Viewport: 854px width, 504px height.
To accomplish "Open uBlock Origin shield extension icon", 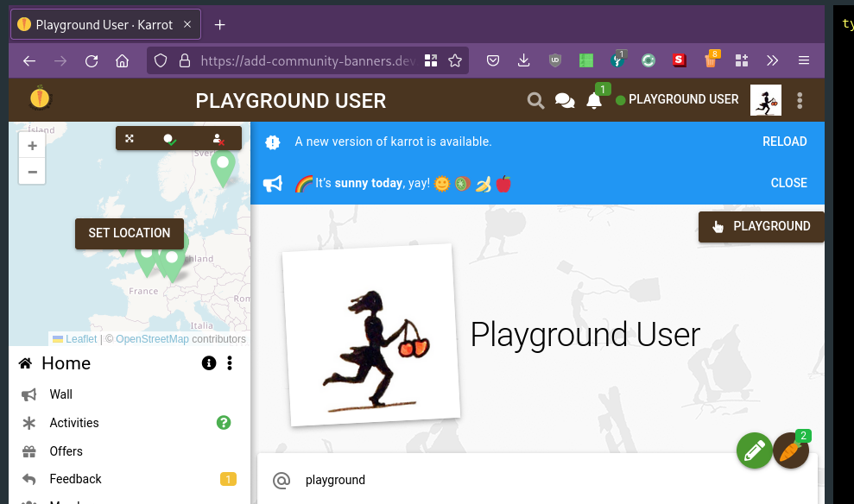I will pos(555,61).
